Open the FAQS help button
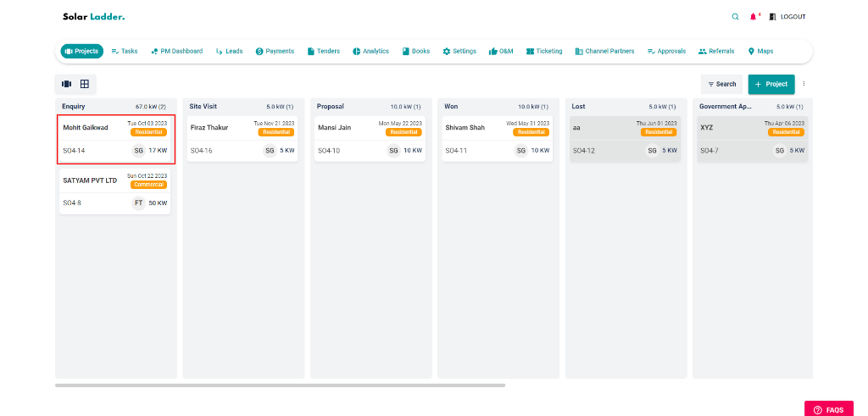 (828, 409)
